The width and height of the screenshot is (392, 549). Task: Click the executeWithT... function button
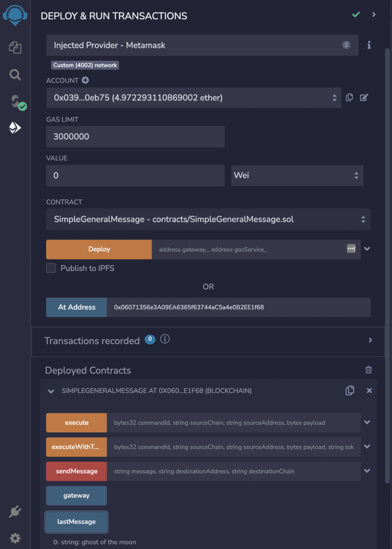(76, 447)
